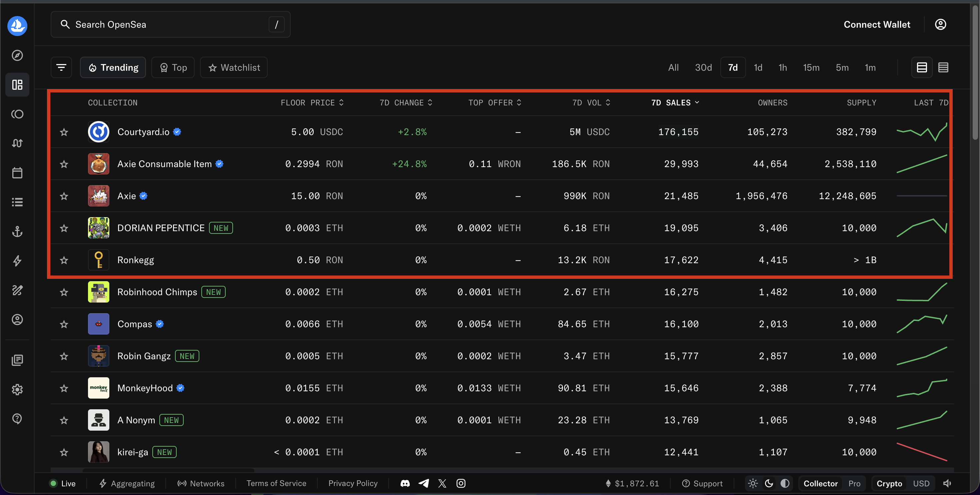The image size is (980, 495).
Task: Select the Trending tab
Action: (113, 67)
